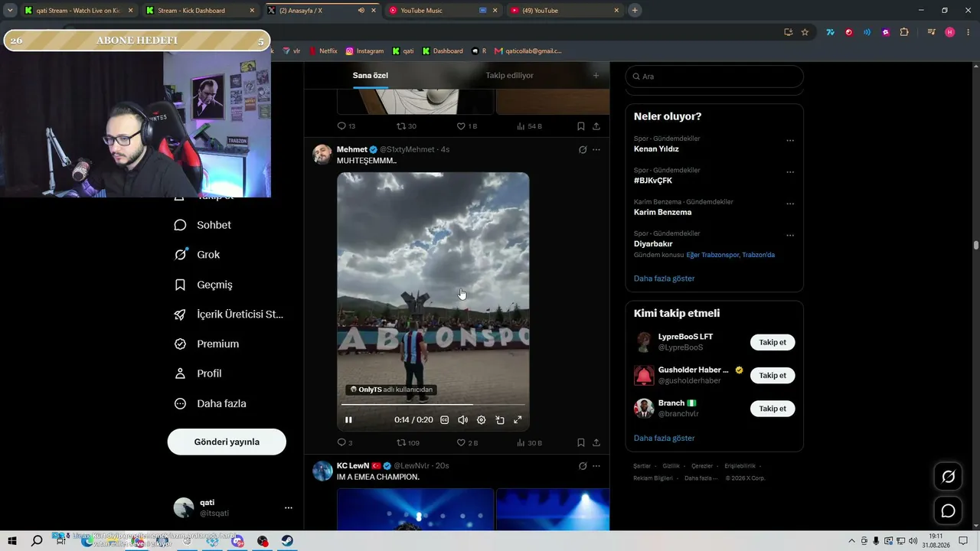Image resolution: width=980 pixels, height=551 pixels.
Task: Switch to the Sana özel tab
Action: coord(371,75)
